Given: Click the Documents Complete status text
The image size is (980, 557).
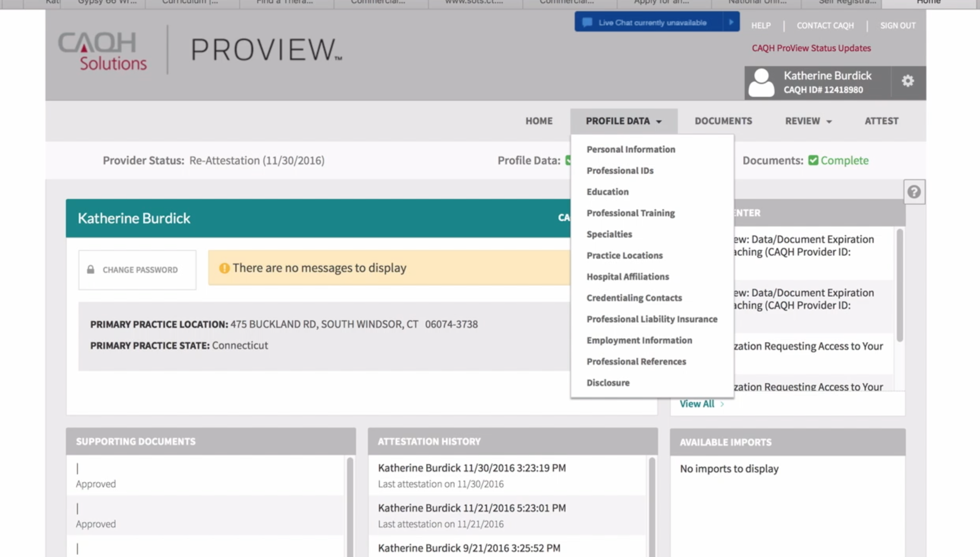Looking at the screenshot, I should click(x=844, y=160).
